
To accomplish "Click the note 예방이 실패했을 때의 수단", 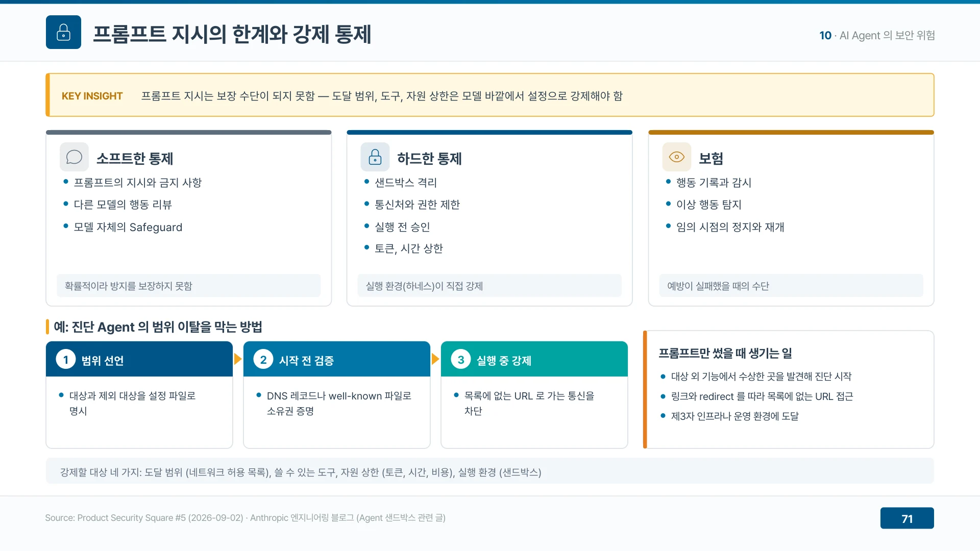I will point(791,286).
